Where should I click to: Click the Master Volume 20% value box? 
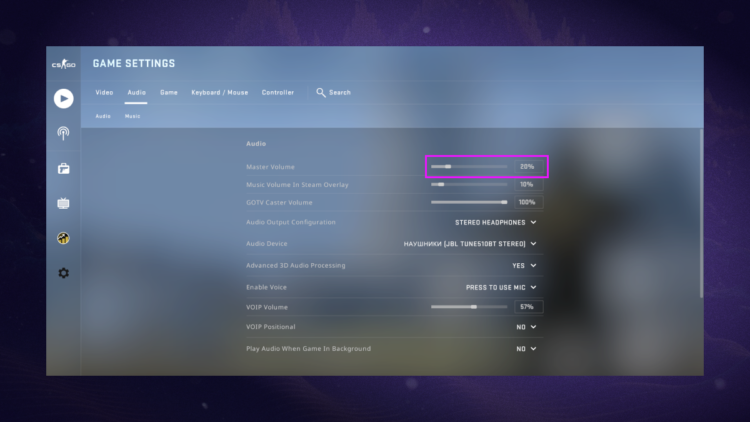pos(528,167)
